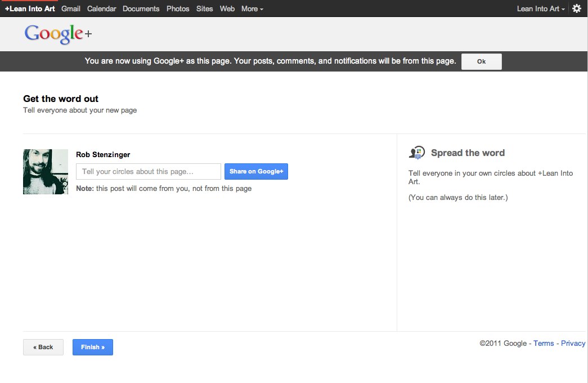Click the Rob Stenzinger name
The width and height of the screenshot is (588, 383).
(x=103, y=155)
